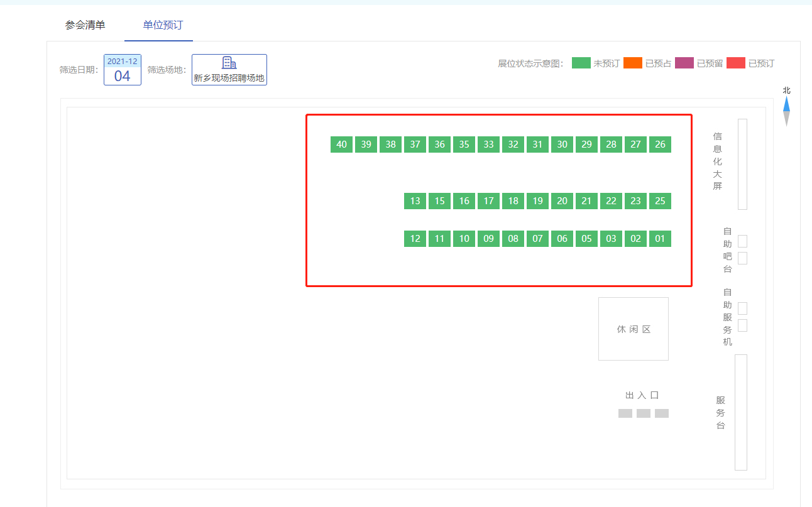Select booth 13 in middle row

415,201
